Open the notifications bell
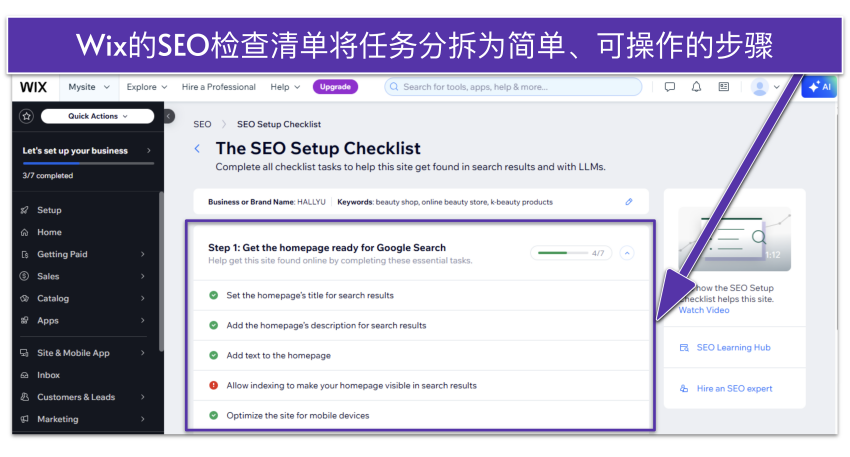The height and width of the screenshot is (457, 850). [x=696, y=87]
